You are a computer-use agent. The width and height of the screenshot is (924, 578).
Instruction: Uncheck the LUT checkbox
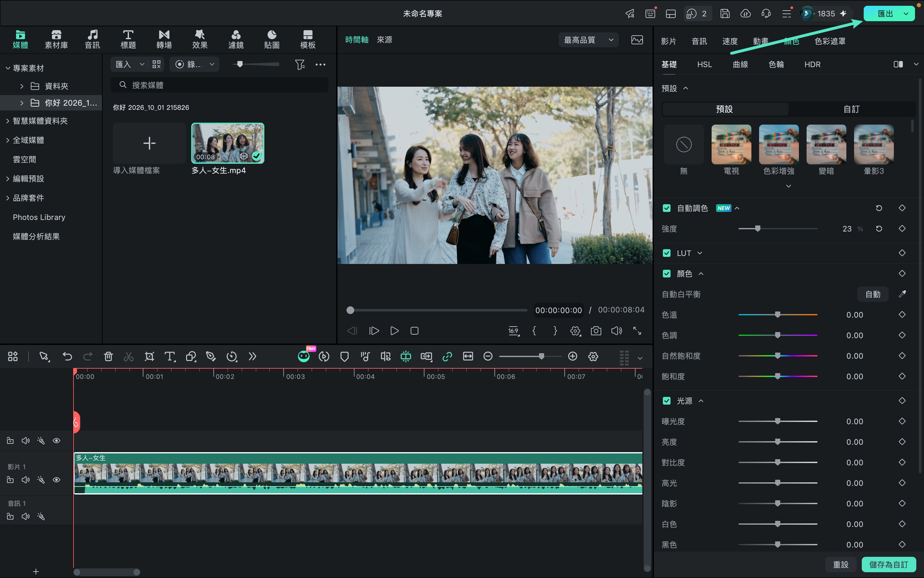coord(667,253)
